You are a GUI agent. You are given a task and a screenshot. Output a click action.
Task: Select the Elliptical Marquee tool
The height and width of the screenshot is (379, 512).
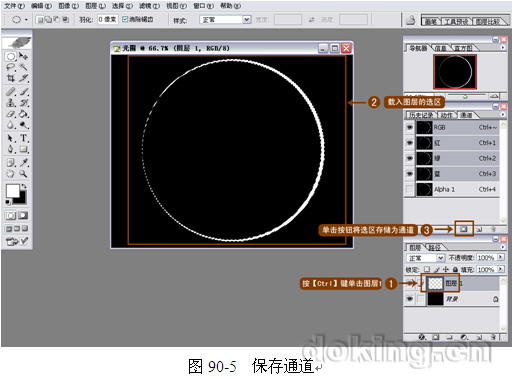[x=11, y=57]
